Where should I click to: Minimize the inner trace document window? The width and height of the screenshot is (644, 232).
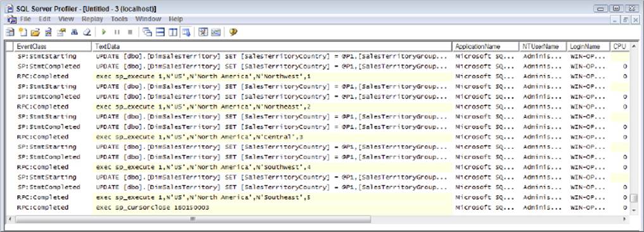point(615,19)
